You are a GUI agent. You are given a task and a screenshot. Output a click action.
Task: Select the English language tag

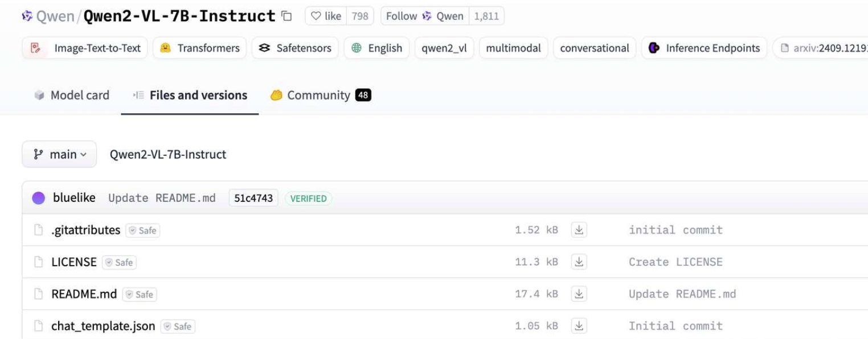point(376,48)
